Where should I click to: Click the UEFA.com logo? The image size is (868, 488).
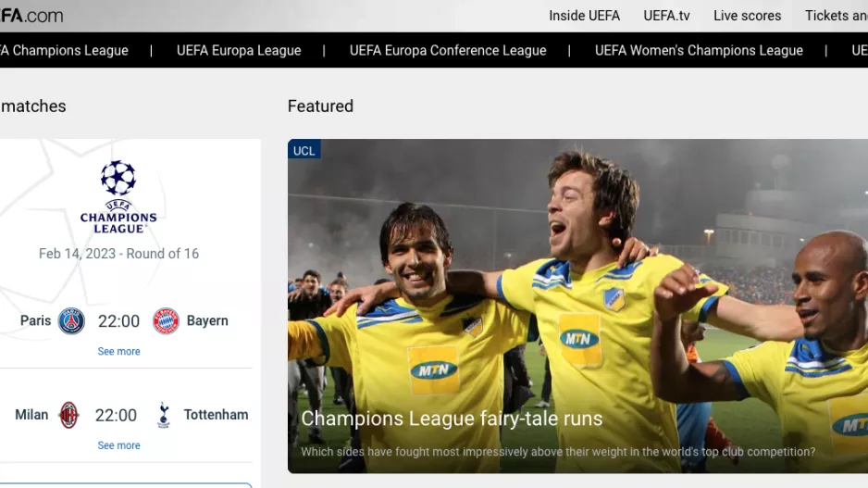point(31,15)
